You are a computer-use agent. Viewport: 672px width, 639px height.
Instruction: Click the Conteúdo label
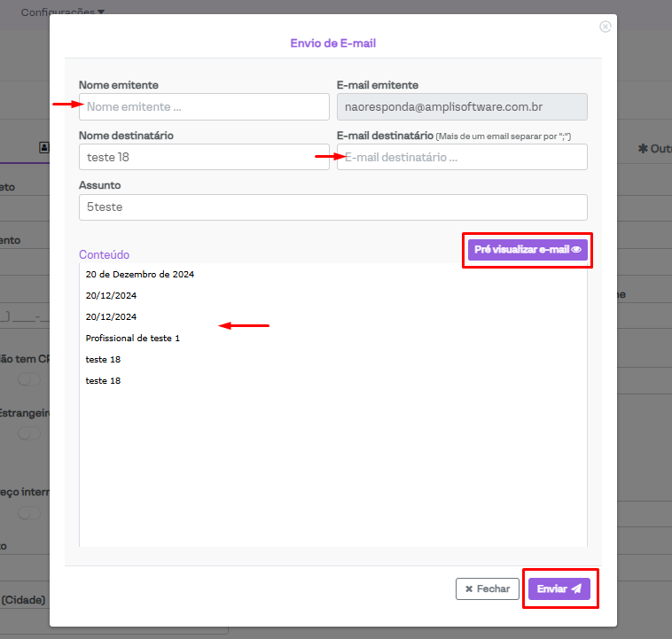(x=104, y=254)
